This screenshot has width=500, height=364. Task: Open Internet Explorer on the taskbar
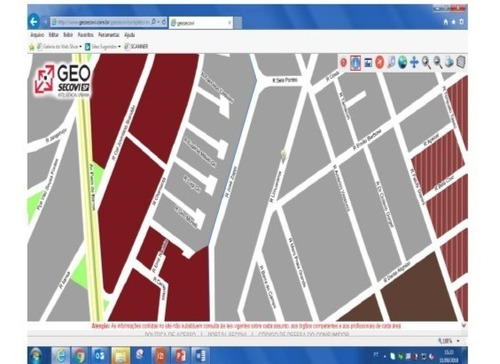(x=60, y=355)
